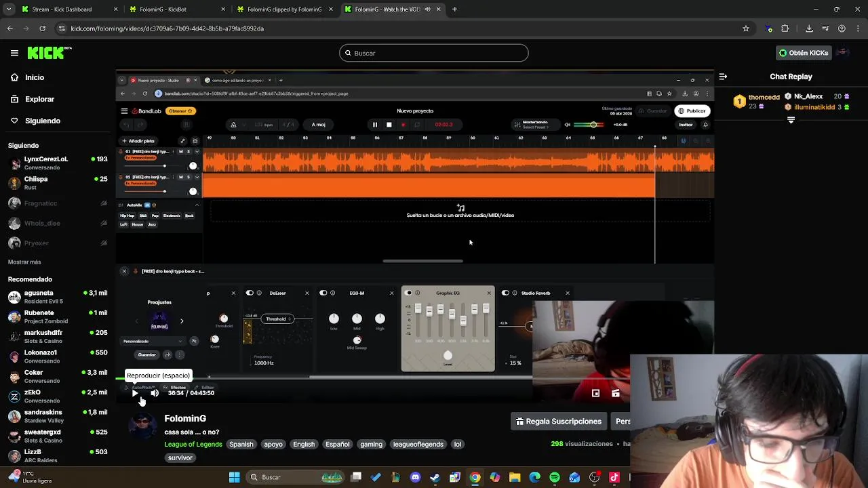Open the A maj key selector
This screenshot has width=868, height=488.
pyautogui.click(x=319, y=125)
